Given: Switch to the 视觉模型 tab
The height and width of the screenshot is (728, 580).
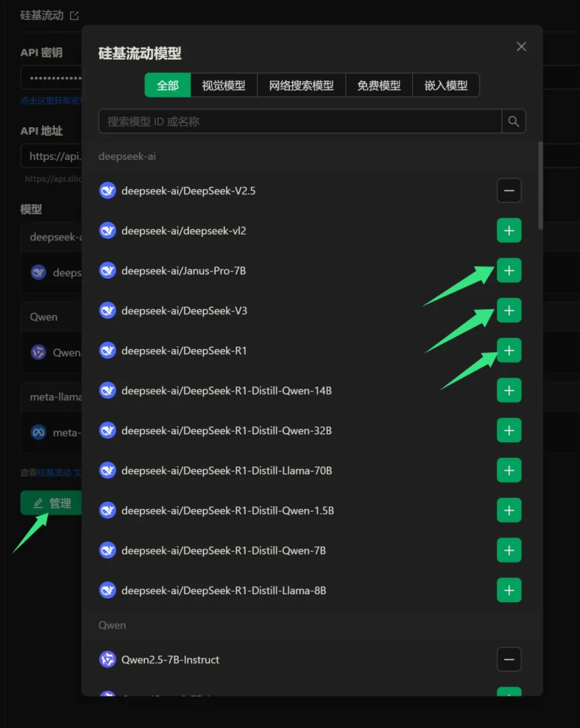Looking at the screenshot, I should [224, 85].
